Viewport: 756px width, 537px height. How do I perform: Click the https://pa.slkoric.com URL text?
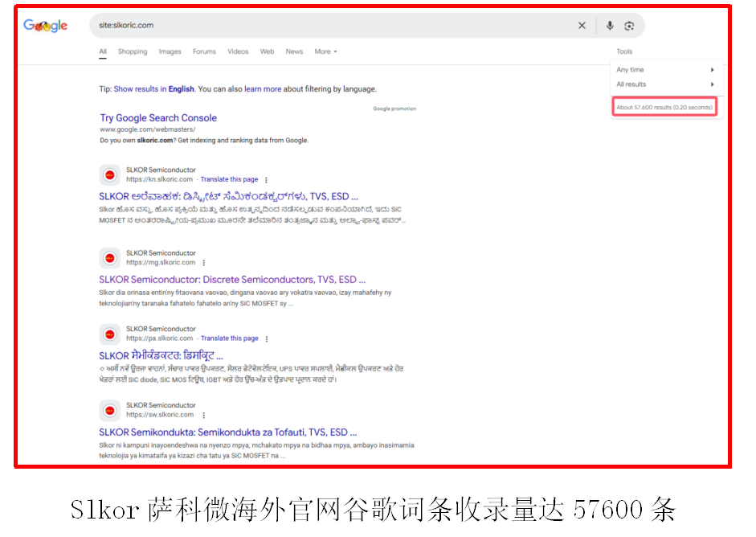[160, 338]
